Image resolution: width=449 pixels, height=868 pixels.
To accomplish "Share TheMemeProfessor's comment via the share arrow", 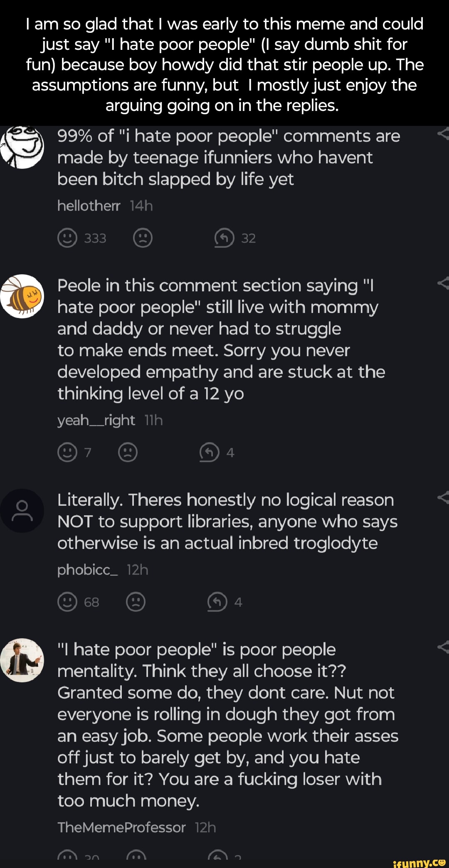I will (x=443, y=647).
